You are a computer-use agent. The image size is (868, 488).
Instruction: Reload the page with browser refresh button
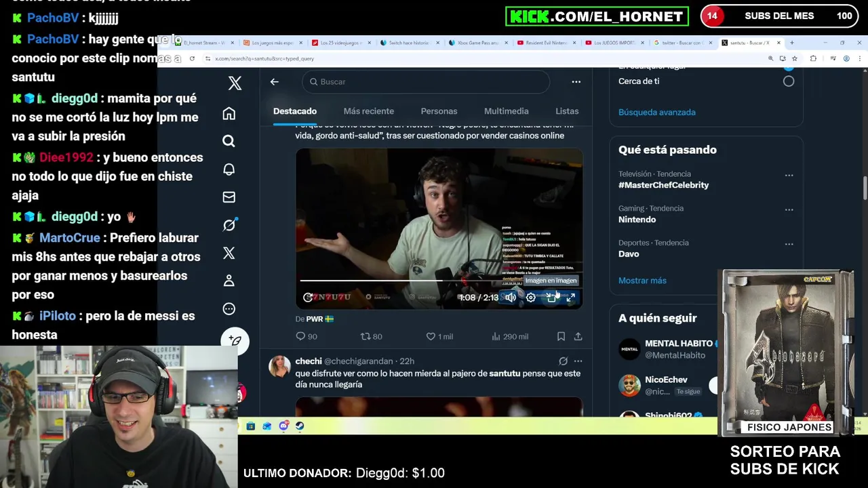(x=192, y=59)
